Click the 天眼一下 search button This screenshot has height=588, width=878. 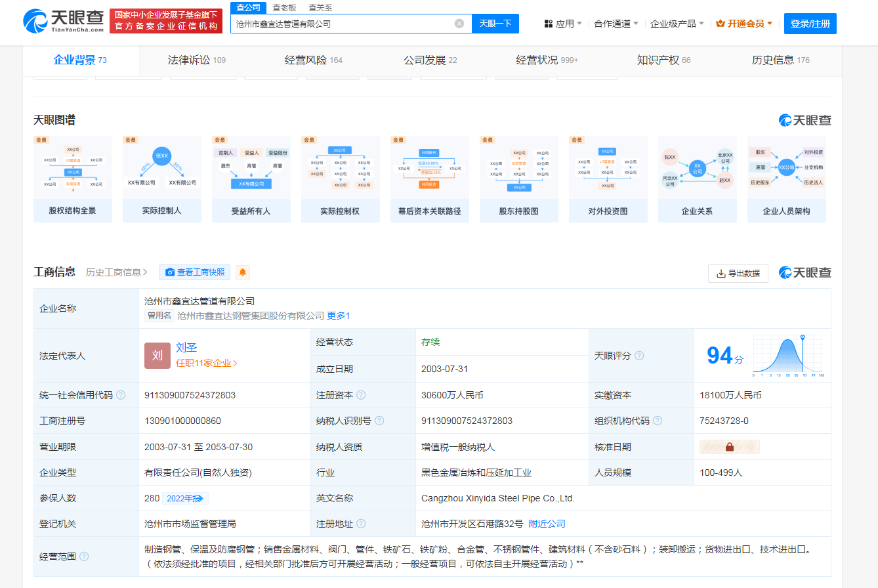tap(495, 24)
